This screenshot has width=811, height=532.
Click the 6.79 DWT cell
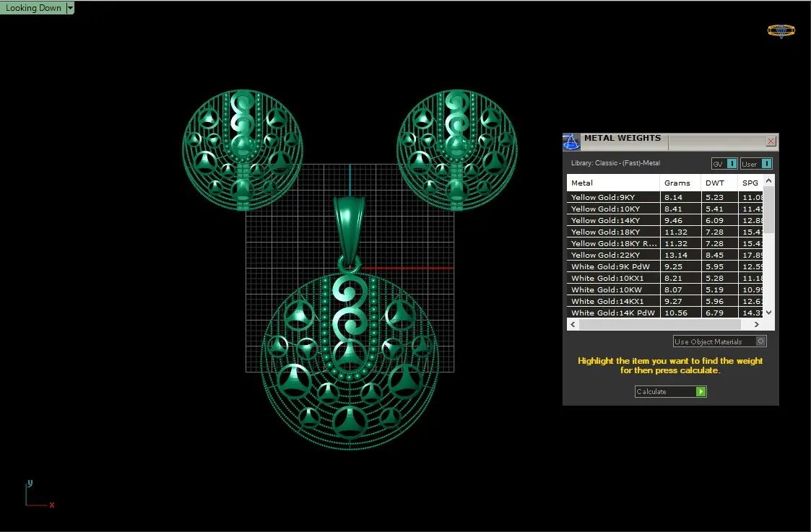click(x=719, y=313)
